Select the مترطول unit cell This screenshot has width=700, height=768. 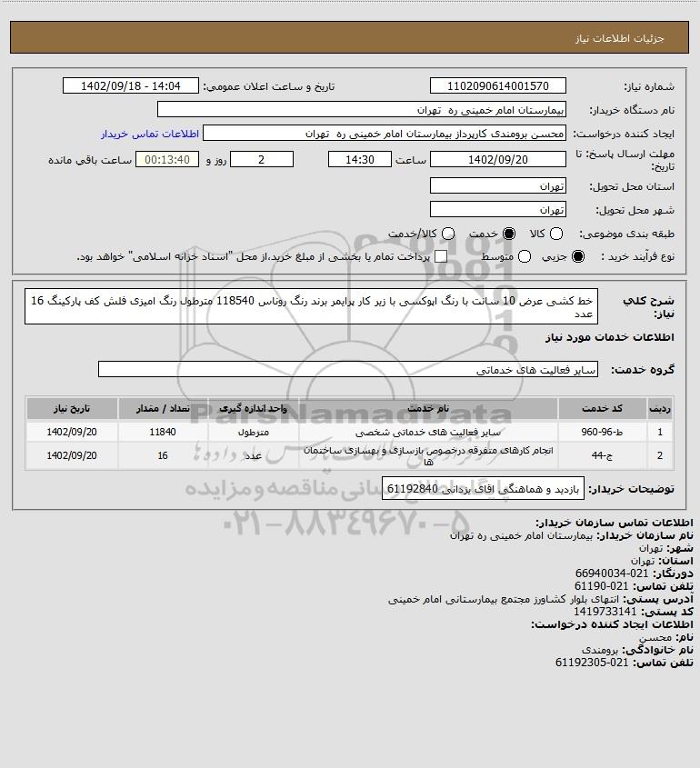[254, 432]
